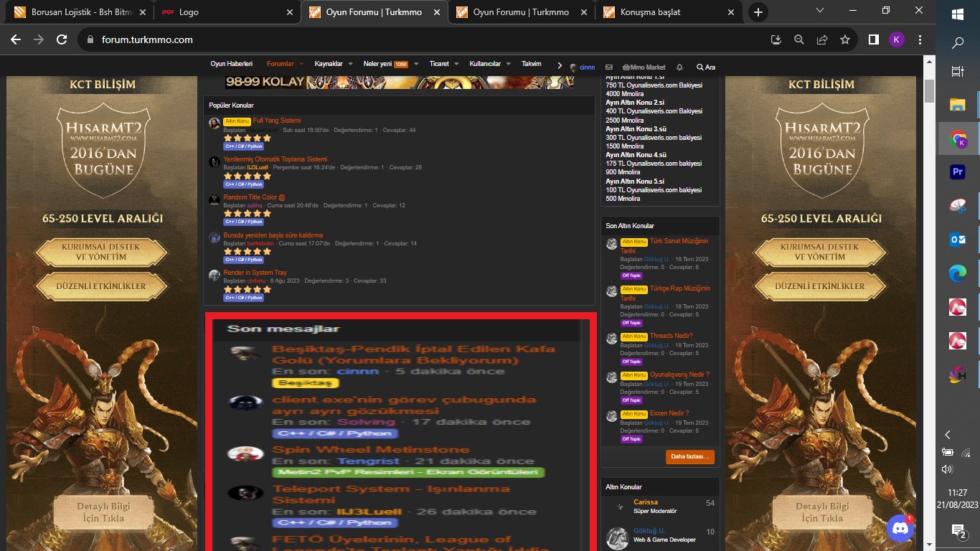This screenshot has height=551, width=980.
Task: Open Render in System Tray thread
Action: pyautogui.click(x=255, y=273)
